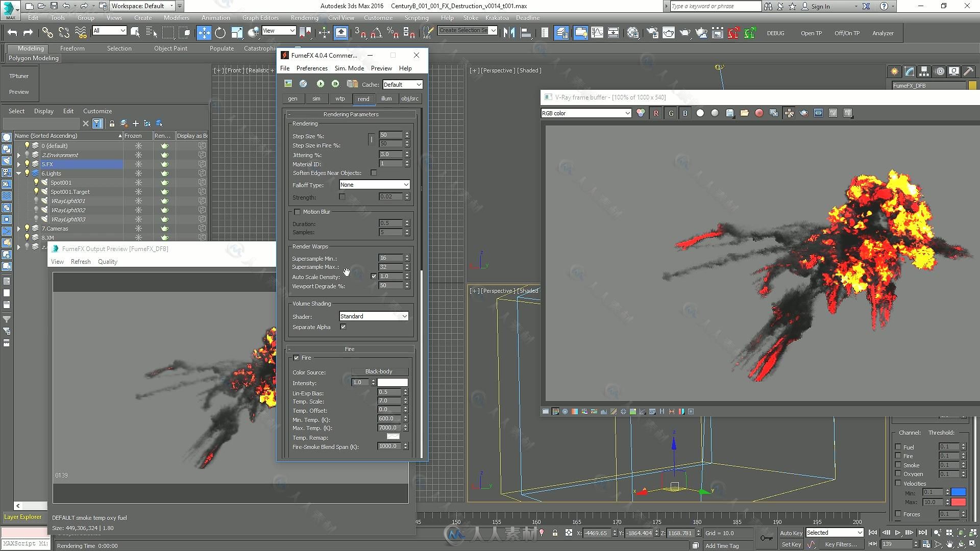Open the Material Editor icon
The height and width of the screenshot is (551, 980).
coord(633,33)
